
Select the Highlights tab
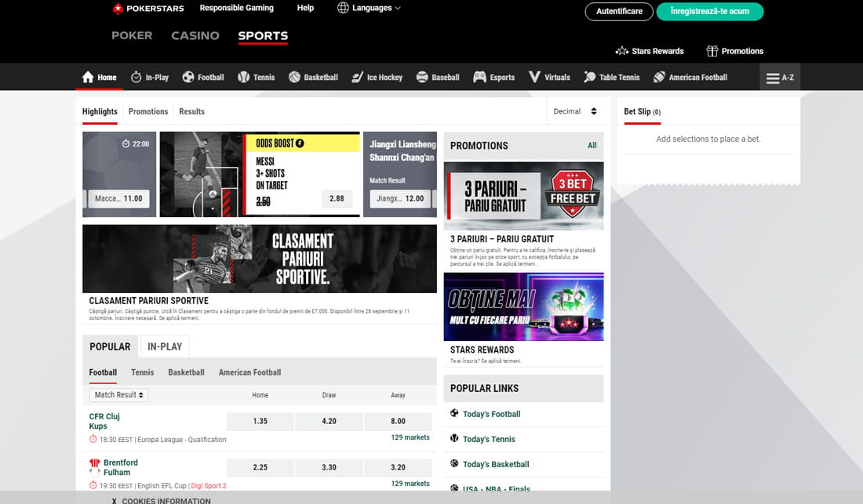[x=100, y=111]
